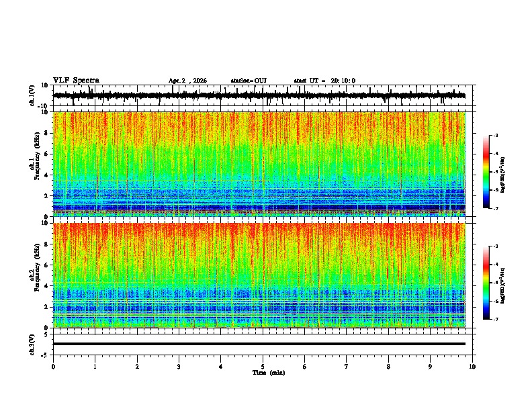Click time axis tick label "2"
This screenshot has height=411, width=532.
click(x=137, y=367)
